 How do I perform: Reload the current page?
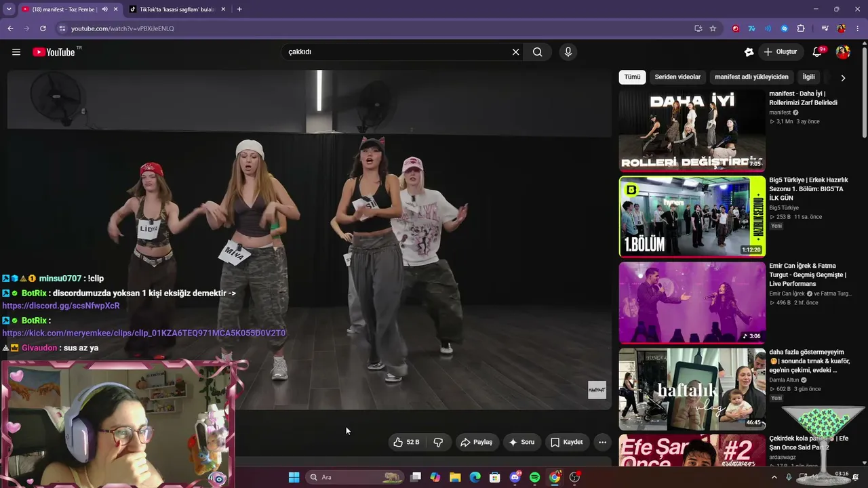43,28
